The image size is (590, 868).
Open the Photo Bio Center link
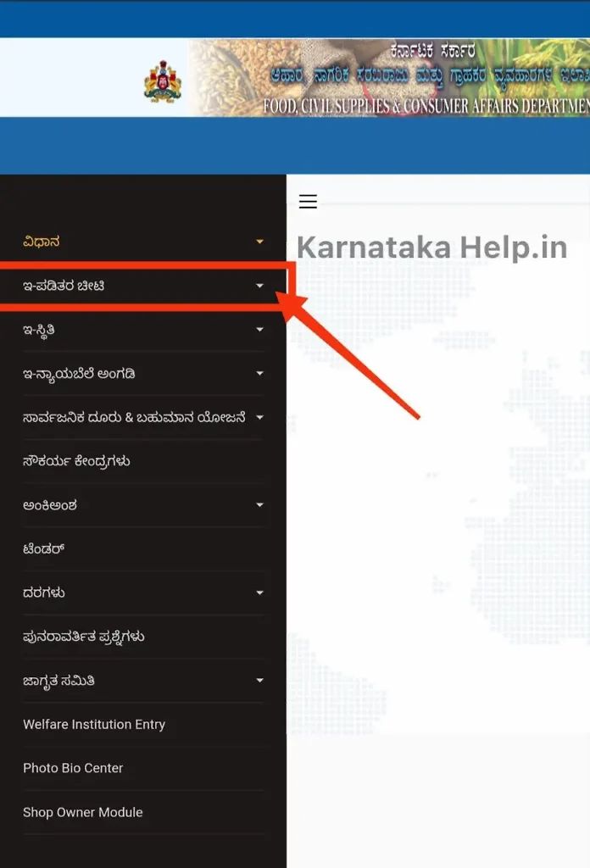point(73,768)
